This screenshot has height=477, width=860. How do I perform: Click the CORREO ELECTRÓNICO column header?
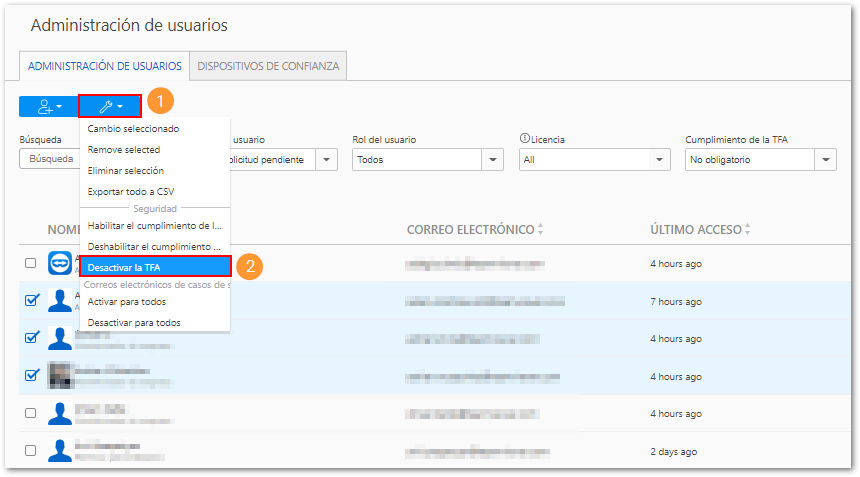click(470, 229)
